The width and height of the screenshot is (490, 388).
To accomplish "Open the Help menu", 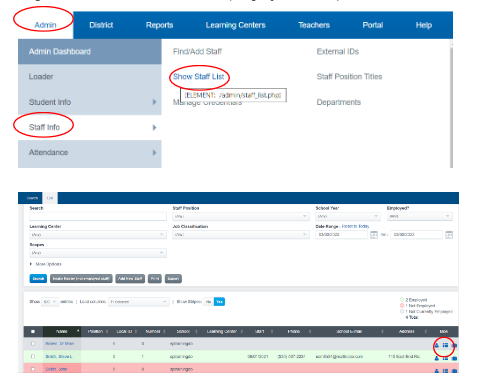I will pyautogui.click(x=424, y=25).
